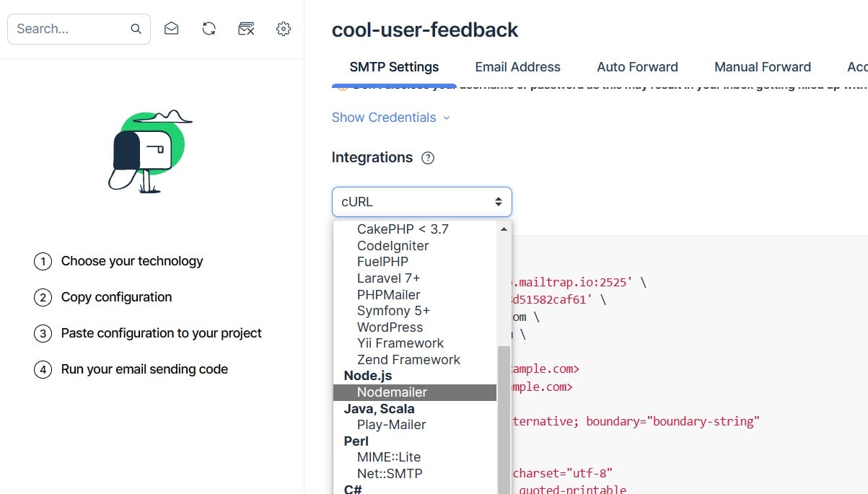
Task: Choose CakePHP < 3.7 option
Action: (x=415, y=229)
